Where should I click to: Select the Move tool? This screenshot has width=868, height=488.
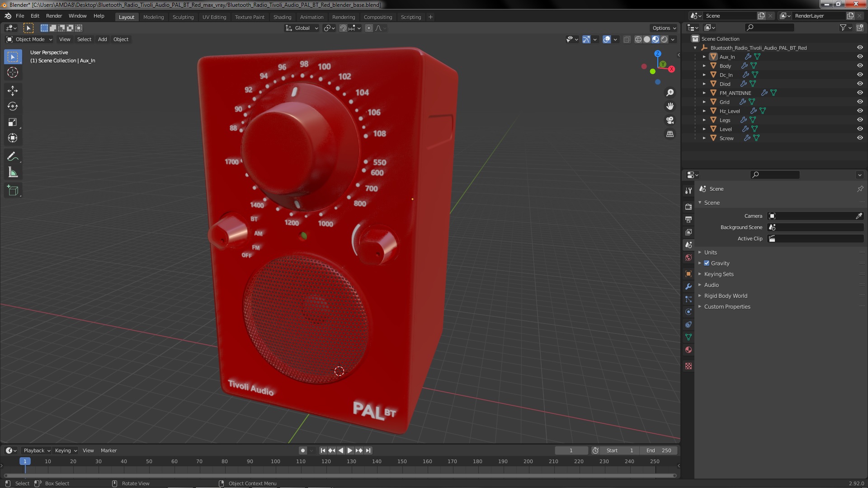[13, 91]
